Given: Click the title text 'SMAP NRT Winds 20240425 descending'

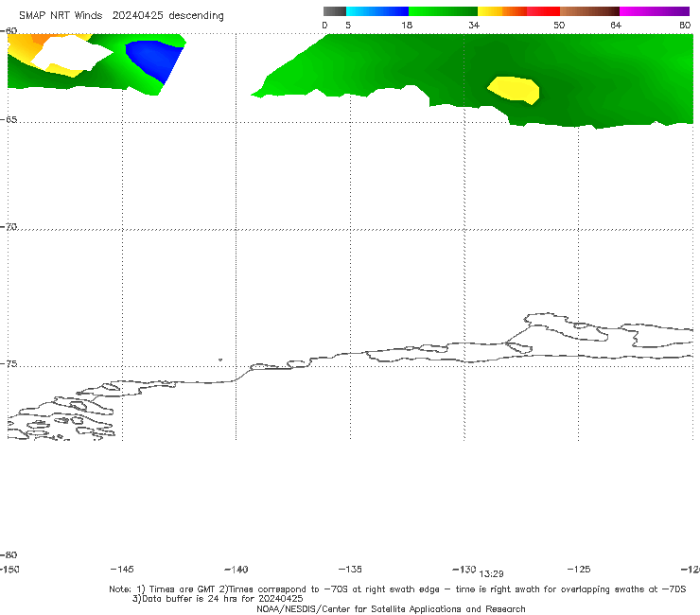Looking at the screenshot, I should 121,15.
